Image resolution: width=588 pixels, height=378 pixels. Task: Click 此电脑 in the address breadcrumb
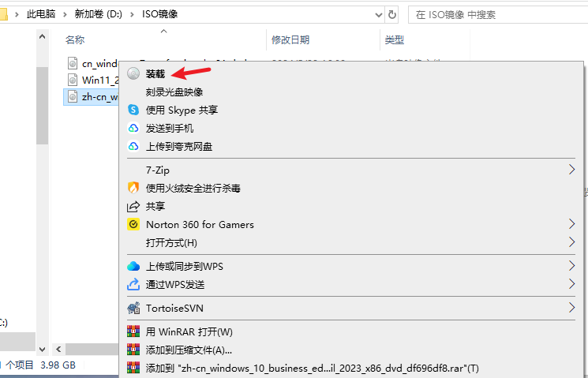(41, 14)
